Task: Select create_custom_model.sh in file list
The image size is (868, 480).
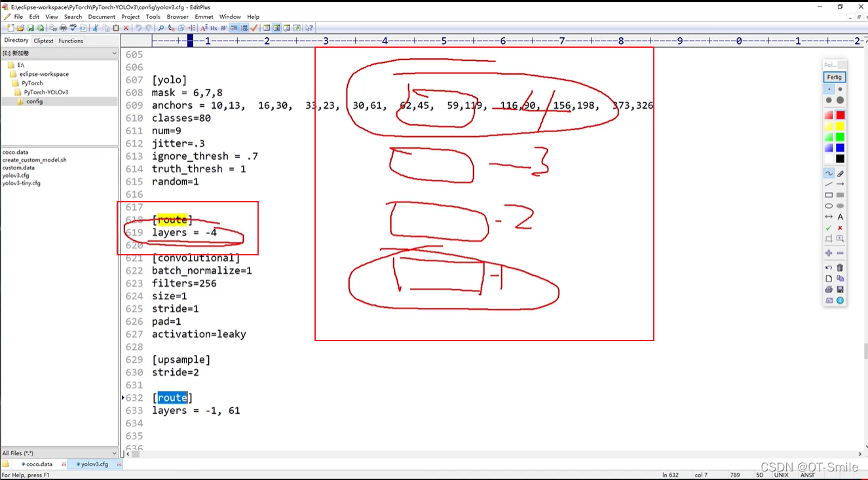Action: point(34,160)
